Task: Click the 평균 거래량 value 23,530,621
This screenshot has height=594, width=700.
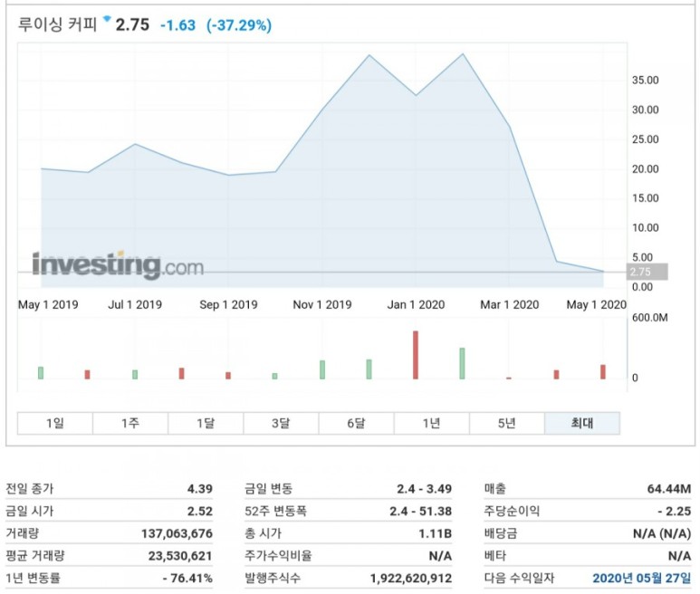Action: point(180,556)
